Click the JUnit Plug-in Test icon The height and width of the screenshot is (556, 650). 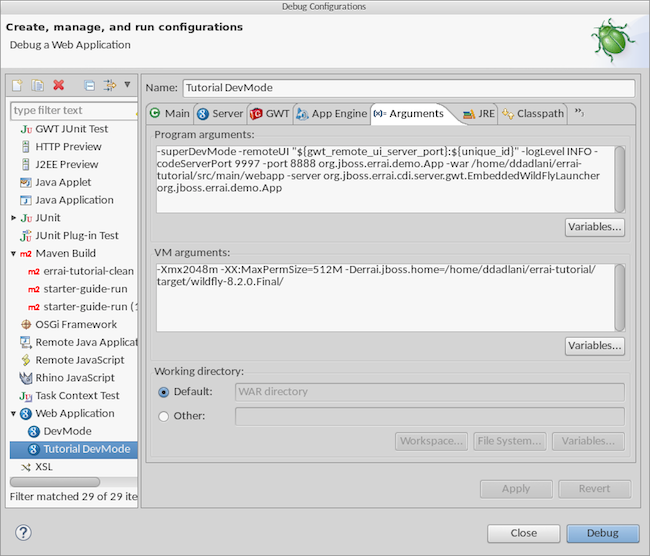(26, 236)
